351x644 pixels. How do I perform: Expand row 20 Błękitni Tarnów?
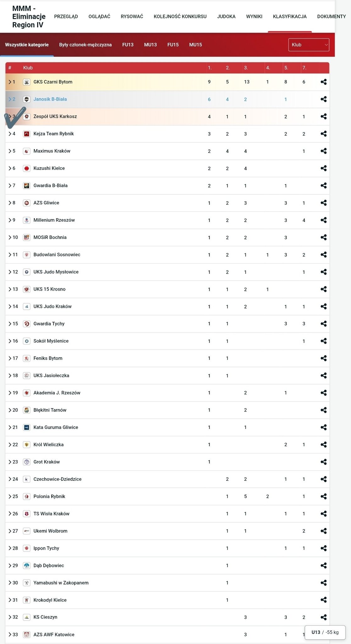click(10, 410)
